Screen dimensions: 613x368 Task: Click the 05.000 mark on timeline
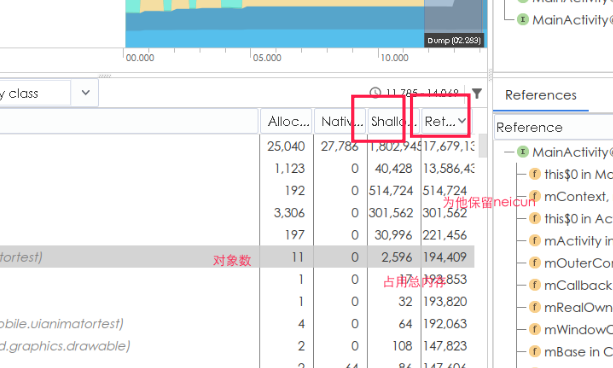pos(267,58)
